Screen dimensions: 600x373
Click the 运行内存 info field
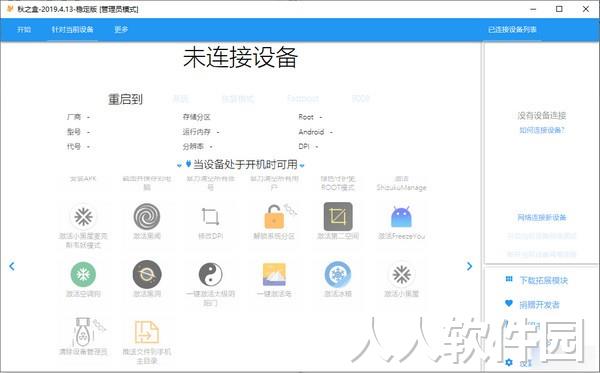pyautogui.click(x=201, y=132)
